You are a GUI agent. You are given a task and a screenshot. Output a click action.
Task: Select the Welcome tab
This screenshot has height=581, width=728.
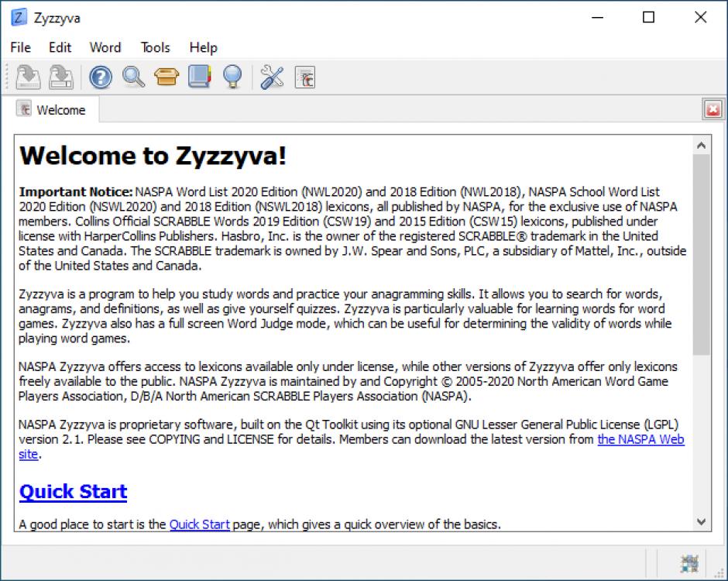[x=51, y=110]
